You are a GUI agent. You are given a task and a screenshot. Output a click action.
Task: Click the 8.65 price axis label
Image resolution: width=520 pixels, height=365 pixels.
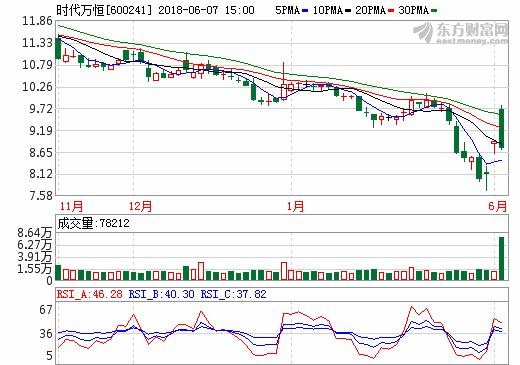point(41,153)
